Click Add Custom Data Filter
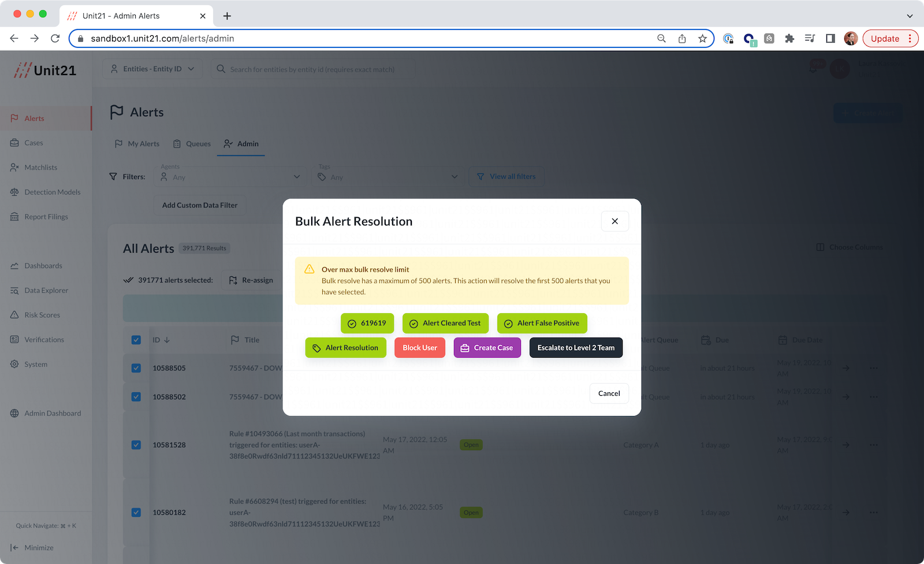The image size is (924, 564). (x=200, y=205)
